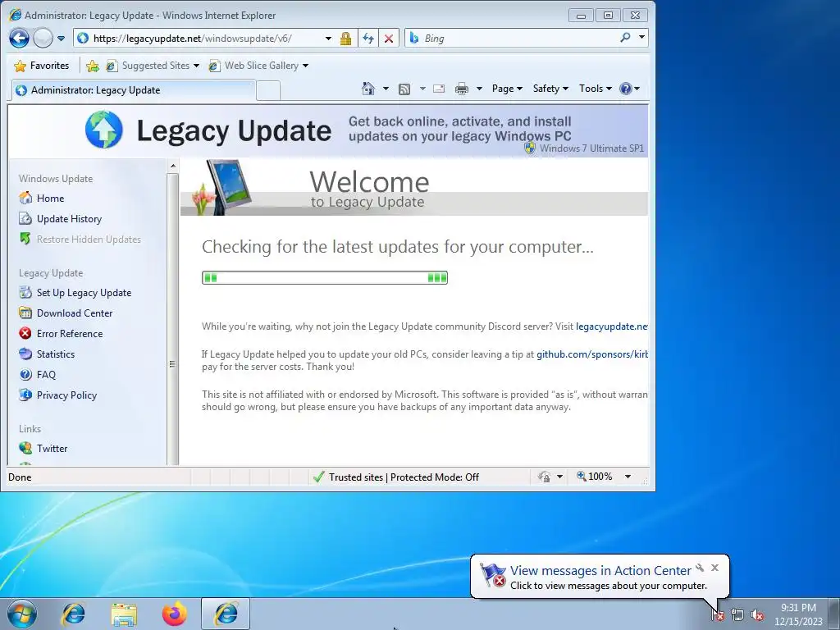
Task: Open the zoom level dropdown arrow
Action: tap(628, 477)
